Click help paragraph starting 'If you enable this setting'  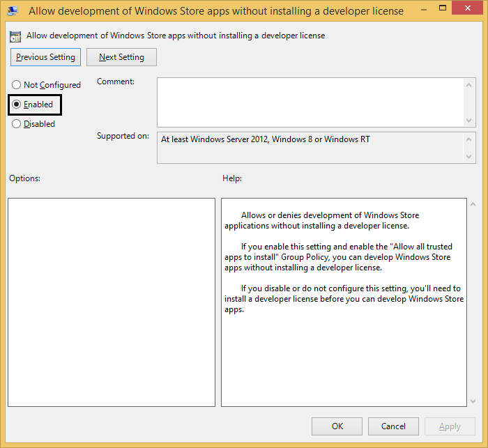[x=338, y=257]
